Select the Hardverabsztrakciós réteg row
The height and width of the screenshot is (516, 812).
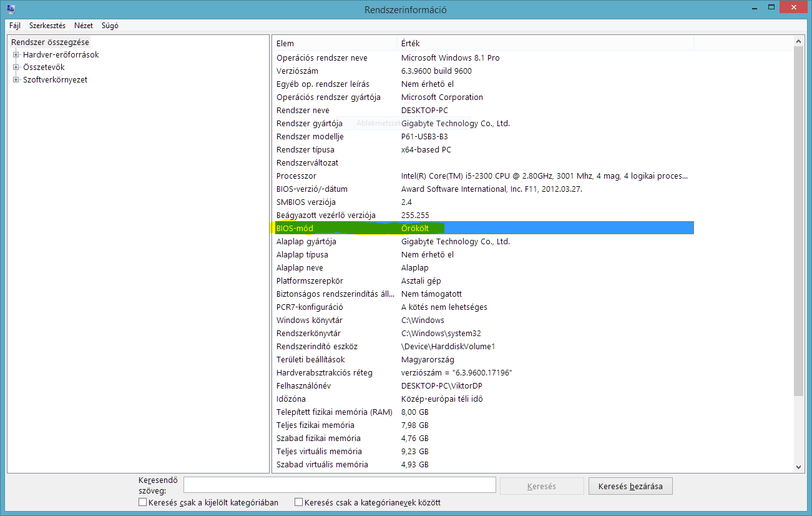pyautogui.click(x=483, y=372)
